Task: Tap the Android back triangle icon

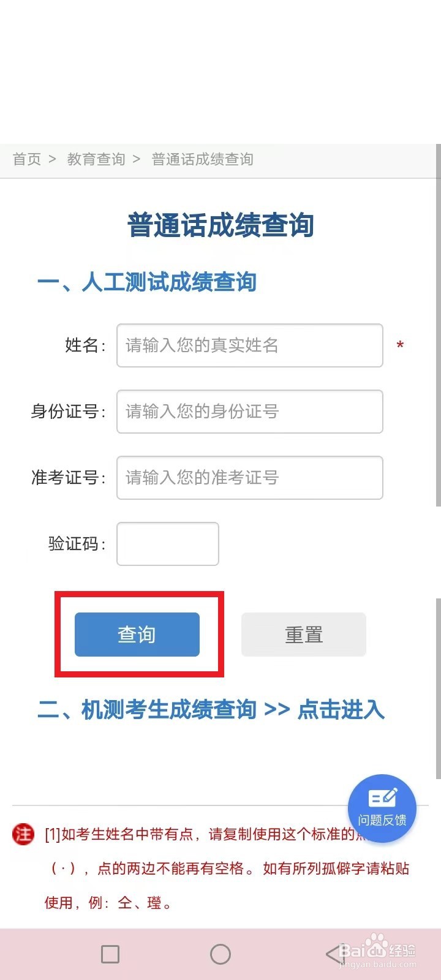Action: point(334,954)
